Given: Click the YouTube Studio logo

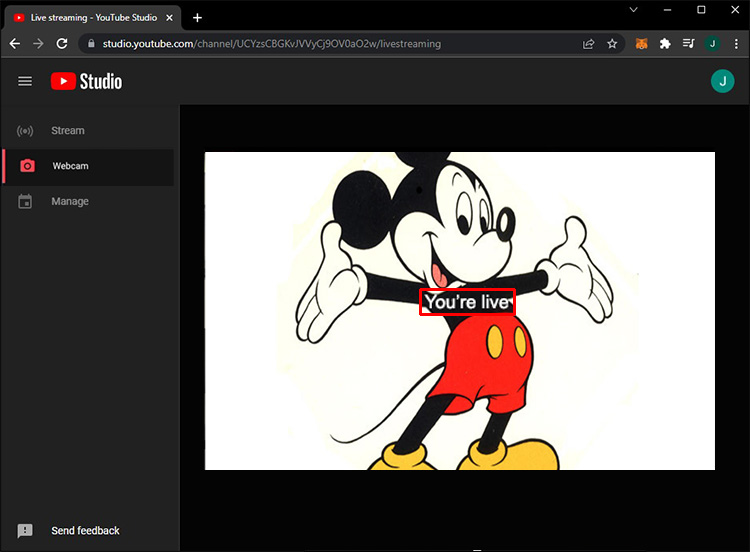Looking at the screenshot, I should pyautogui.click(x=87, y=81).
